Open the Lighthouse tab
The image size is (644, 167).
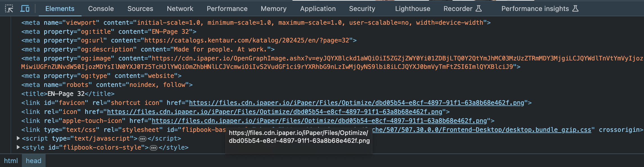pyautogui.click(x=412, y=9)
